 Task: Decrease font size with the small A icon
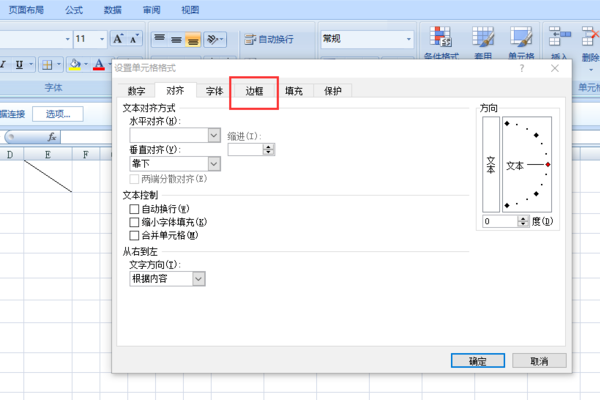coord(134,39)
